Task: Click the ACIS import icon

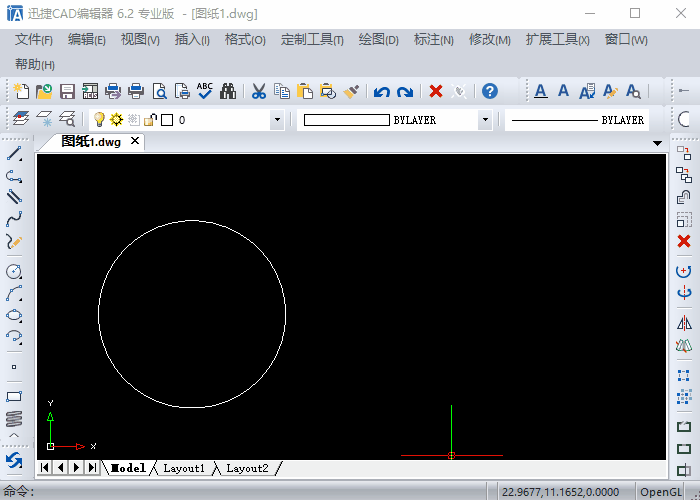Action: click(90, 91)
